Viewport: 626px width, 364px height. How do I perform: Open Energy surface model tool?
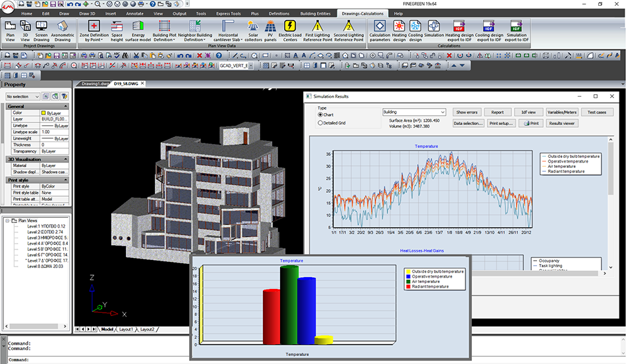point(138,31)
